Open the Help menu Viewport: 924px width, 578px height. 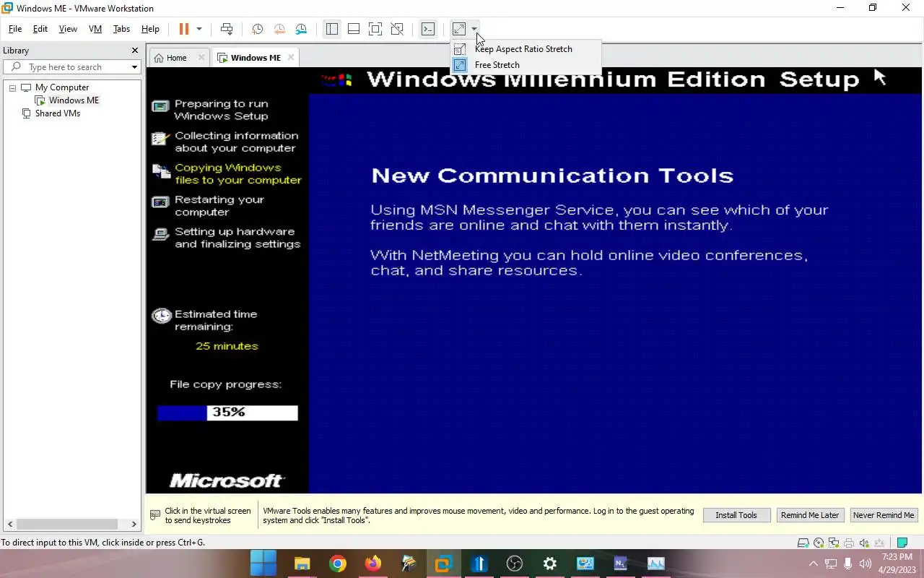tap(150, 29)
